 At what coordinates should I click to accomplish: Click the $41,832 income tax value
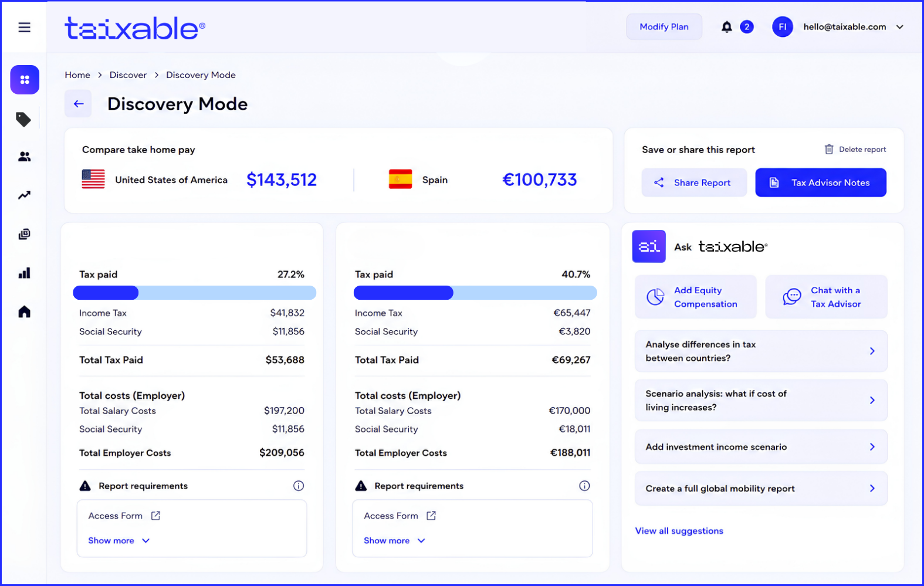tap(287, 313)
